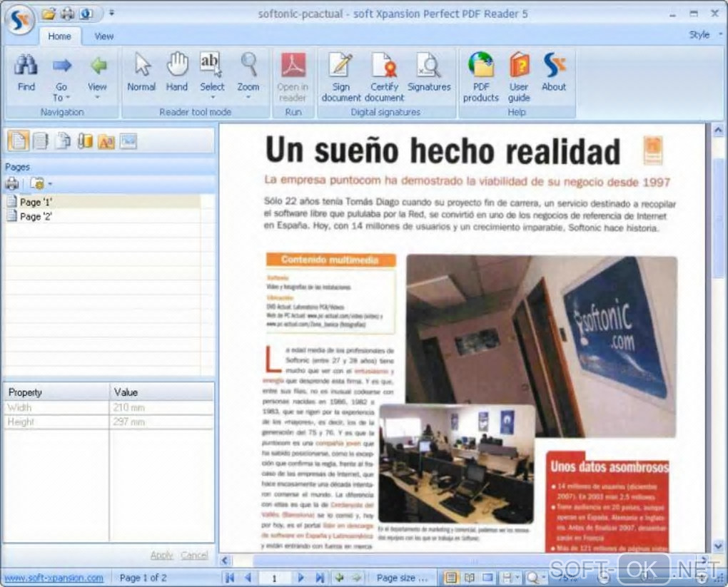Expand the Zoom tool dropdown
The height and width of the screenshot is (587, 728).
coord(248,98)
